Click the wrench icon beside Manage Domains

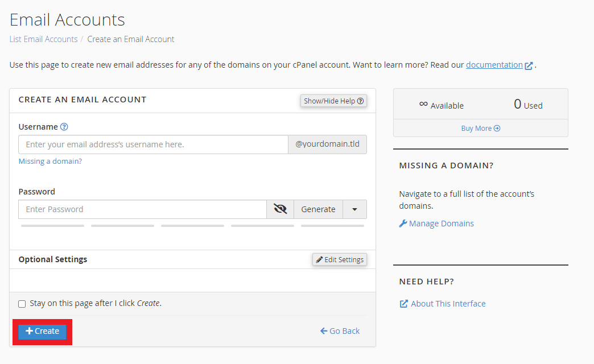click(x=403, y=224)
